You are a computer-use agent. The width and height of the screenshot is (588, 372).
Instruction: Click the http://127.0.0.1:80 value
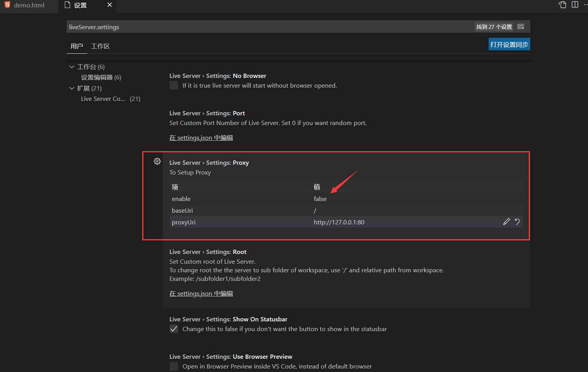pyautogui.click(x=339, y=222)
